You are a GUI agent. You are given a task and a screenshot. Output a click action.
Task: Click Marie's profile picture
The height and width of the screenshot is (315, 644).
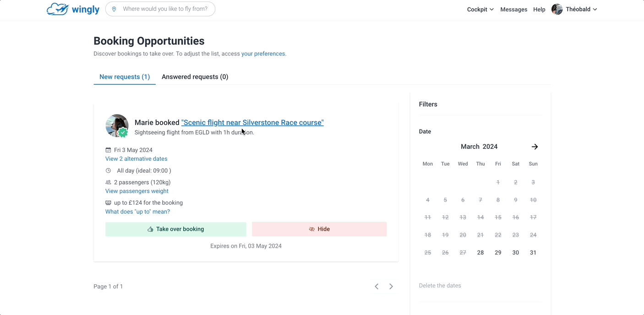tap(117, 125)
